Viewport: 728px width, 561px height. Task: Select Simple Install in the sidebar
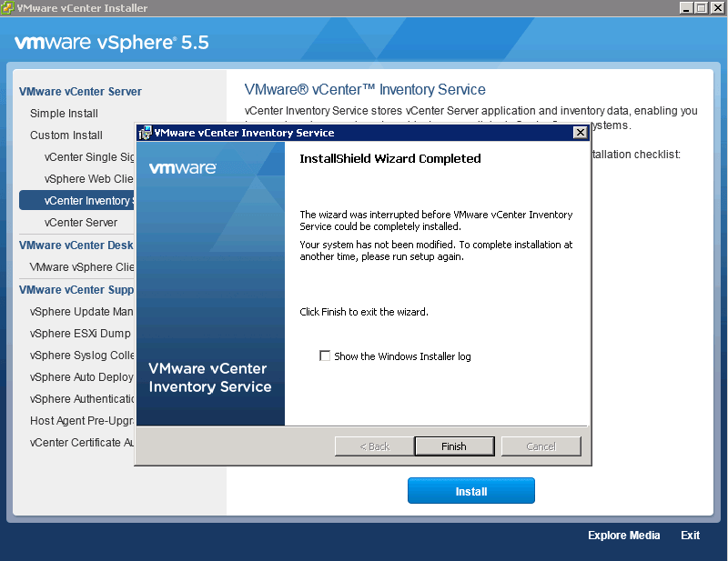pos(64,114)
